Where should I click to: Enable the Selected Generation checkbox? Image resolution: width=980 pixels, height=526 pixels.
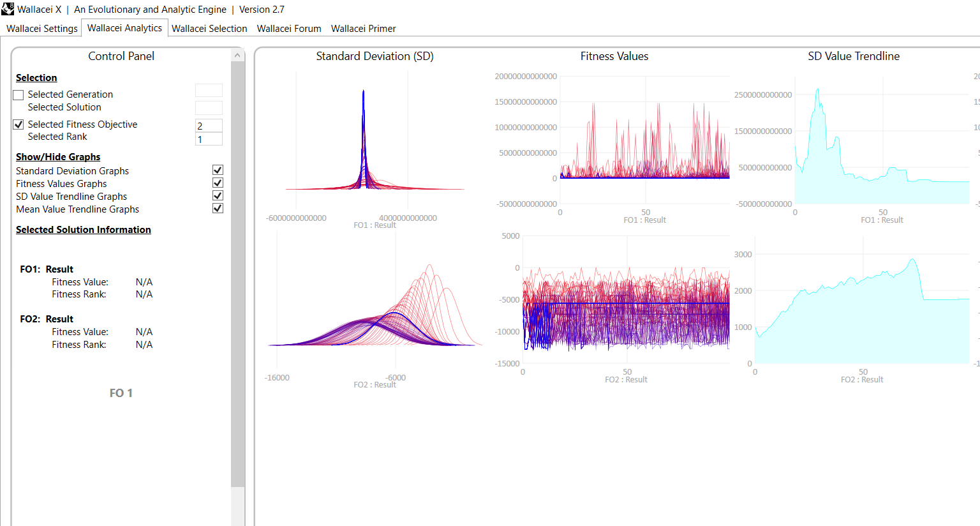point(19,95)
